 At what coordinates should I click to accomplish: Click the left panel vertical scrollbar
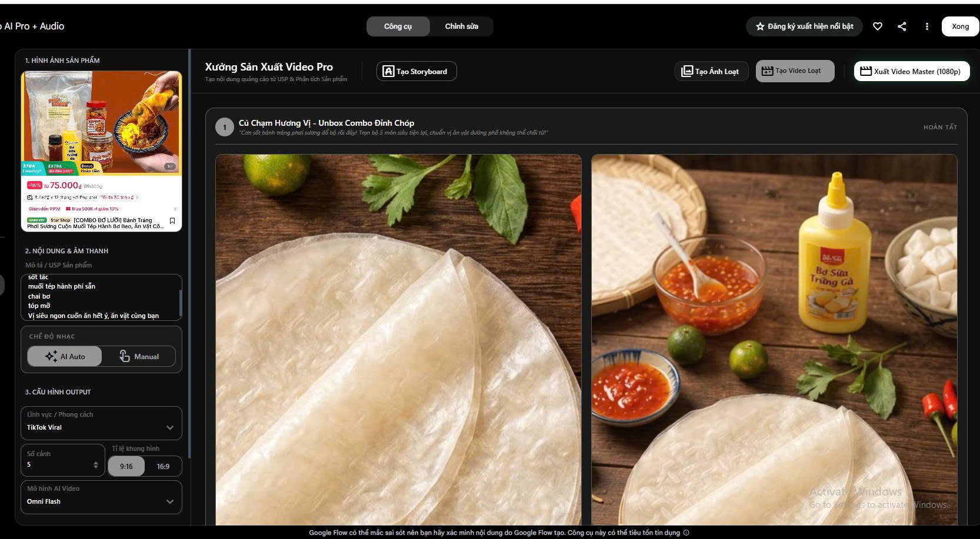tap(189, 253)
